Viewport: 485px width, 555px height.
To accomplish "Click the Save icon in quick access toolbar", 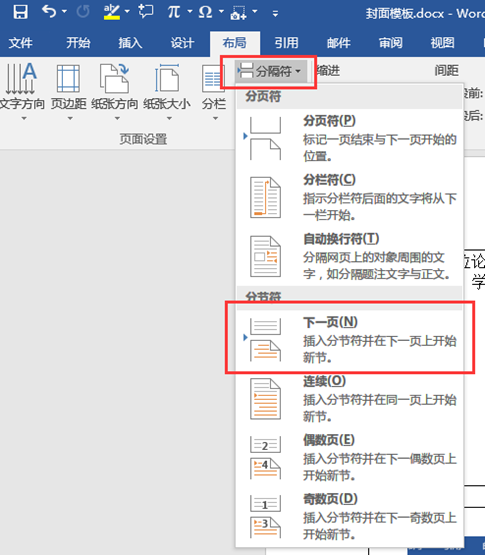I will tap(20, 12).
